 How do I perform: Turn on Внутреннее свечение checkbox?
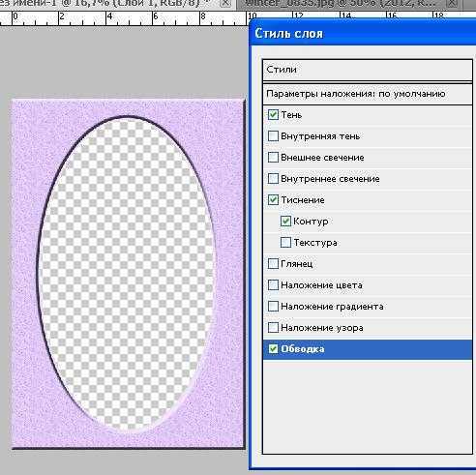[273, 179]
